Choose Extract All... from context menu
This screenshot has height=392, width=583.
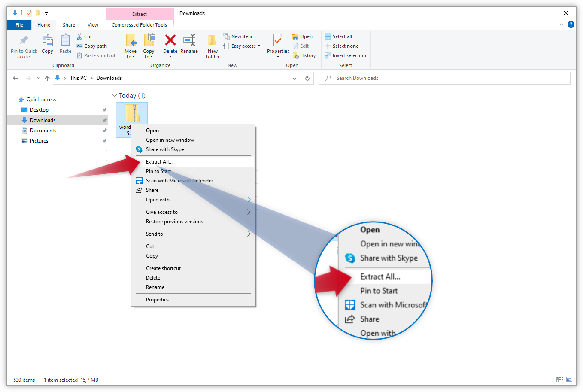[x=159, y=162]
